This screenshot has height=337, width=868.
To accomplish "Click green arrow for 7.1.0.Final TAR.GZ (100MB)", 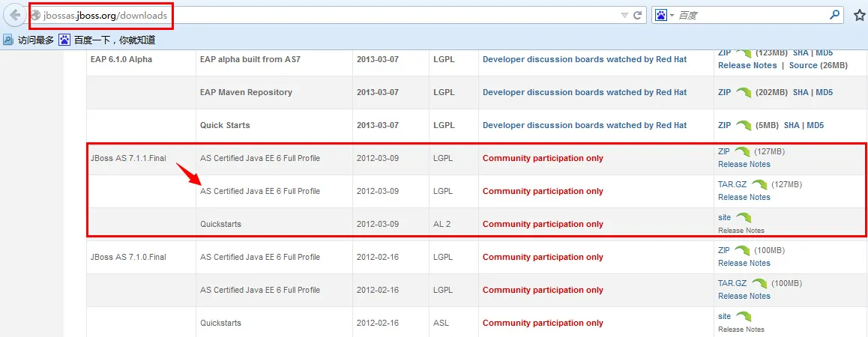I will [760, 284].
